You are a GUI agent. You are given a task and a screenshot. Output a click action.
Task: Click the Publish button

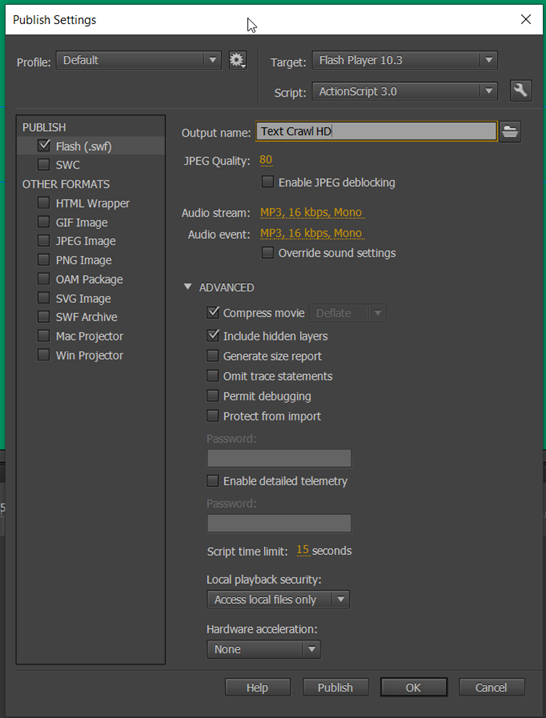coord(335,687)
